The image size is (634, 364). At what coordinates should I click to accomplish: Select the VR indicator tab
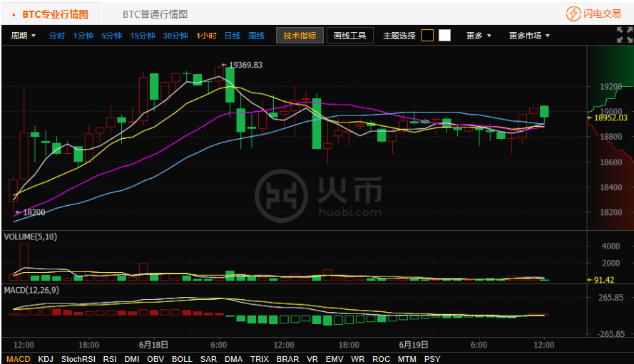[x=312, y=359]
